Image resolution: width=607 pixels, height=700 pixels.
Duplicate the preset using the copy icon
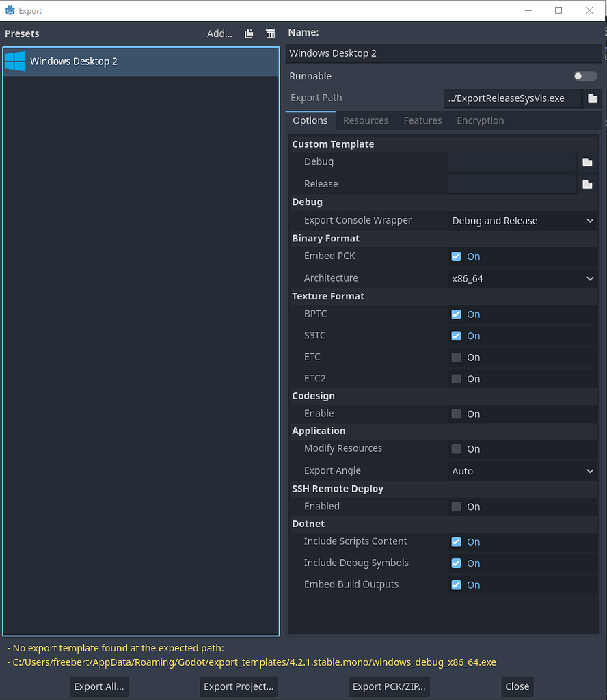click(249, 33)
